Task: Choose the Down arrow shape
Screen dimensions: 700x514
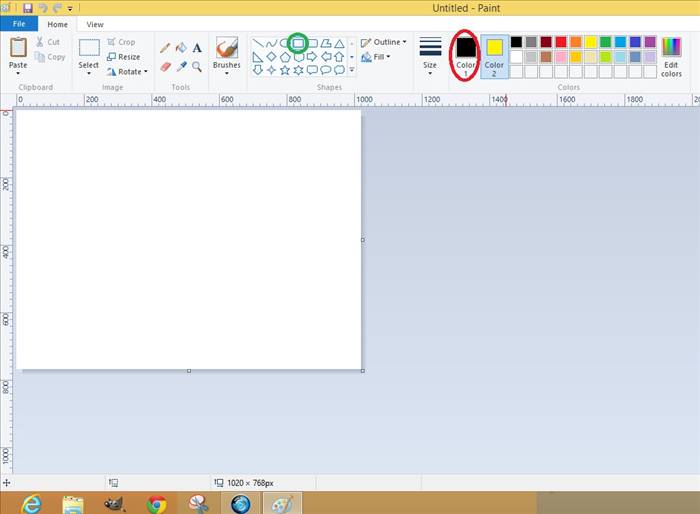Action: tap(258, 70)
